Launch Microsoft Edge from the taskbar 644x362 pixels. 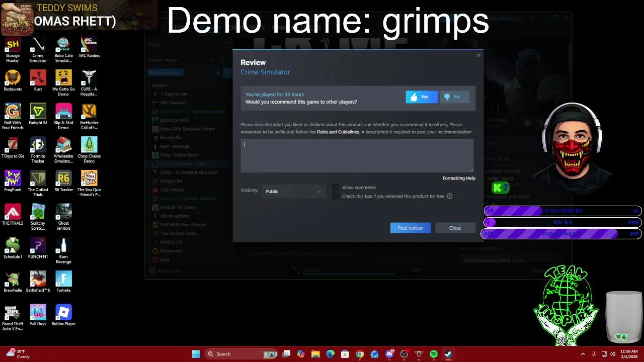330,354
